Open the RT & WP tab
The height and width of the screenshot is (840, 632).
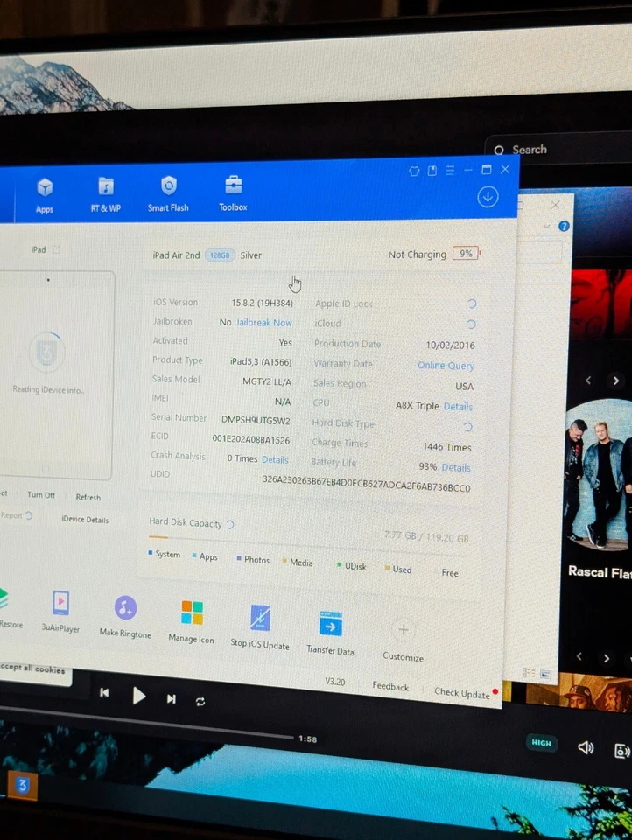[x=106, y=195]
